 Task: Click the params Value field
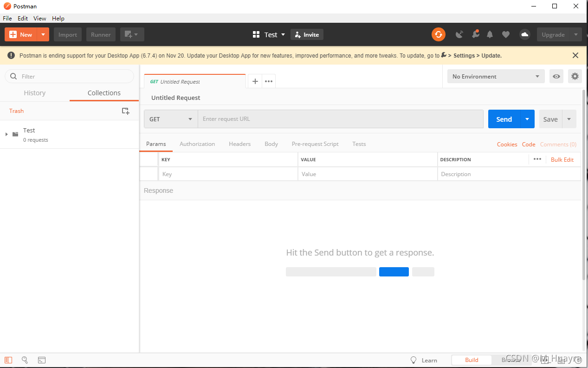[x=368, y=174]
